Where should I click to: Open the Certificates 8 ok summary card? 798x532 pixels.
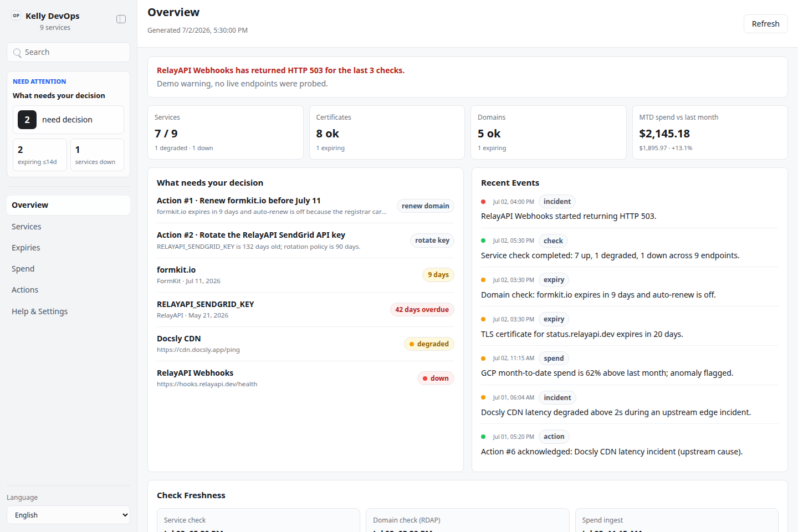pyautogui.click(x=387, y=132)
